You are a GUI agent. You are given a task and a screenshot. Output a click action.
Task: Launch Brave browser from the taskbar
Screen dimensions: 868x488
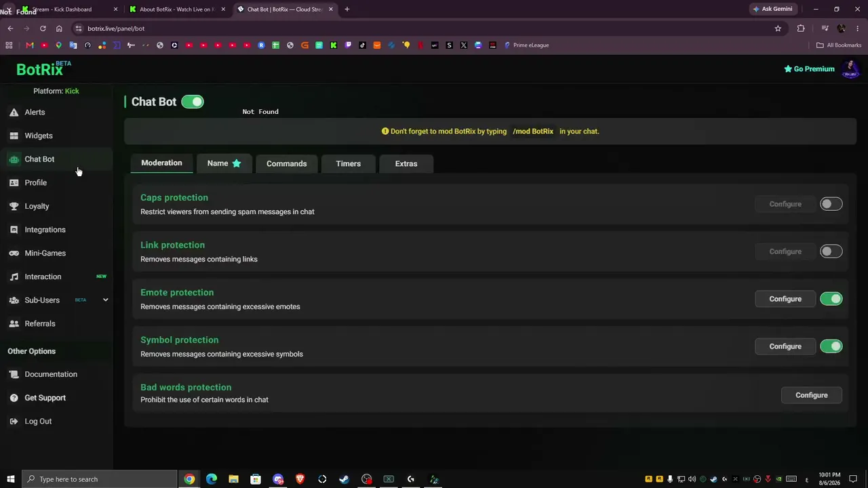tap(300, 479)
